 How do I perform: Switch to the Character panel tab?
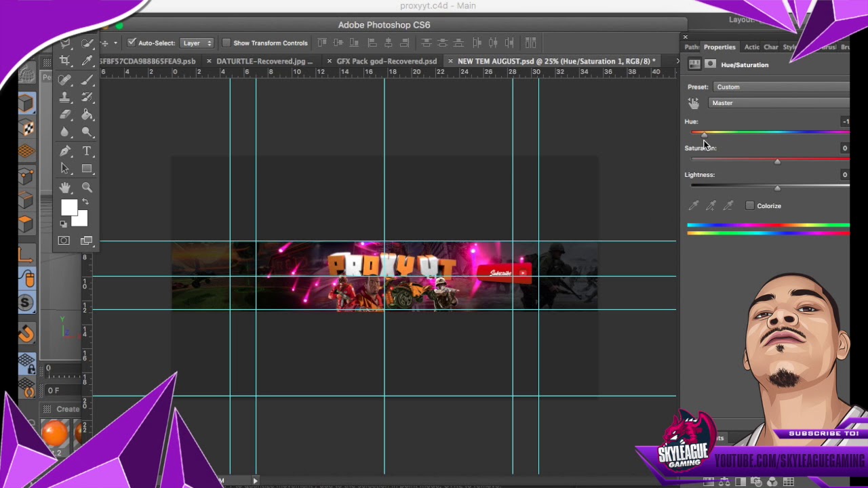[x=771, y=47]
